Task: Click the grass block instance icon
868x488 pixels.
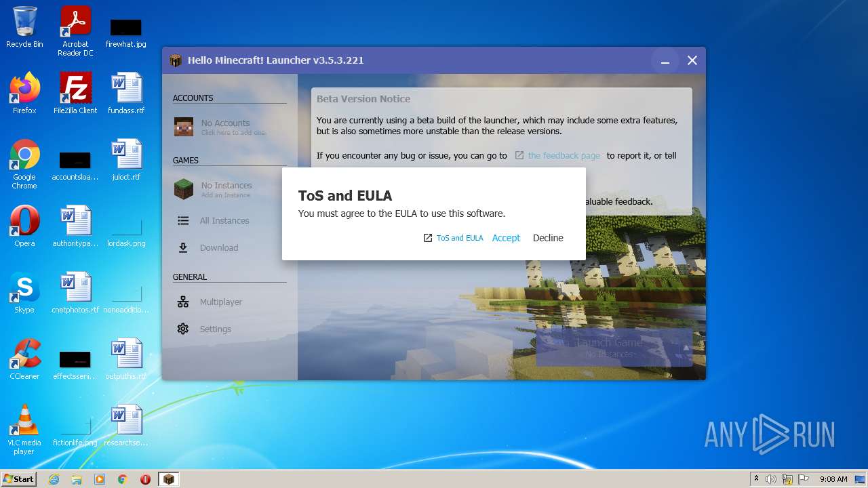Action: pos(184,189)
